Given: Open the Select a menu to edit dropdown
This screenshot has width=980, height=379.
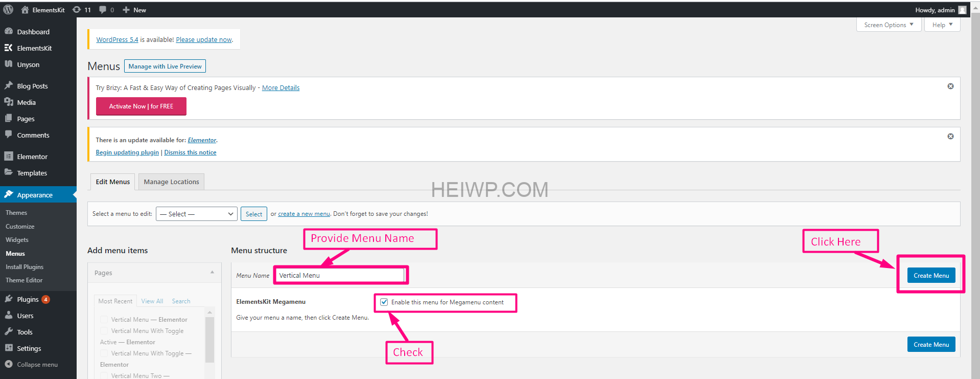Looking at the screenshot, I should (x=197, y=214).
